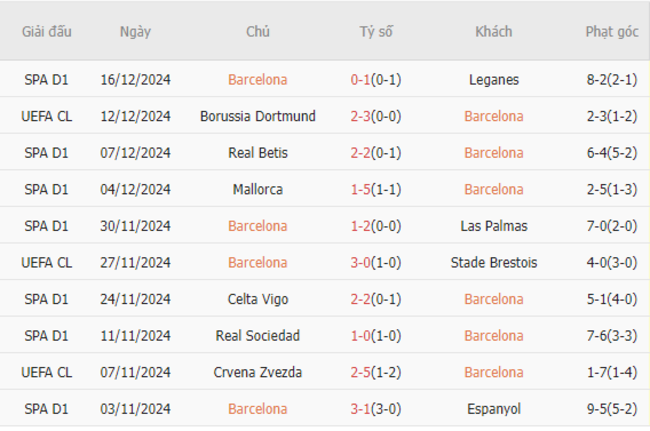
Task: Click the UEFA CL label dated 07/11/2024
Action: point(46,372)
